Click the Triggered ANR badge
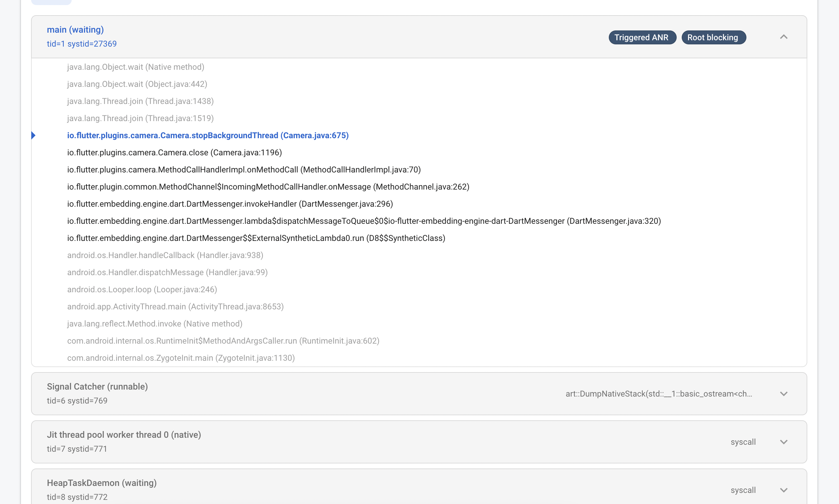Image resolution: width=839 pixels, height=504 pixels. [x=642, y=37]
